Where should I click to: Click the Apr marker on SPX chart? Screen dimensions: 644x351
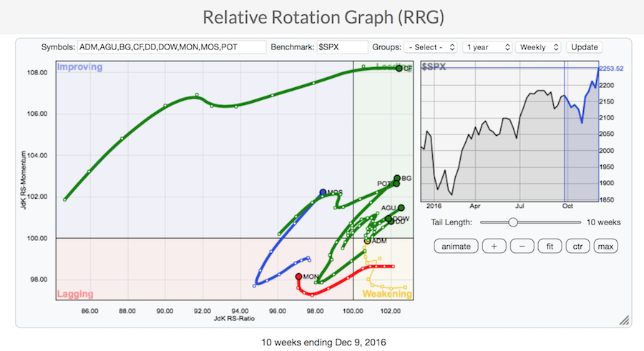(475, 206)
